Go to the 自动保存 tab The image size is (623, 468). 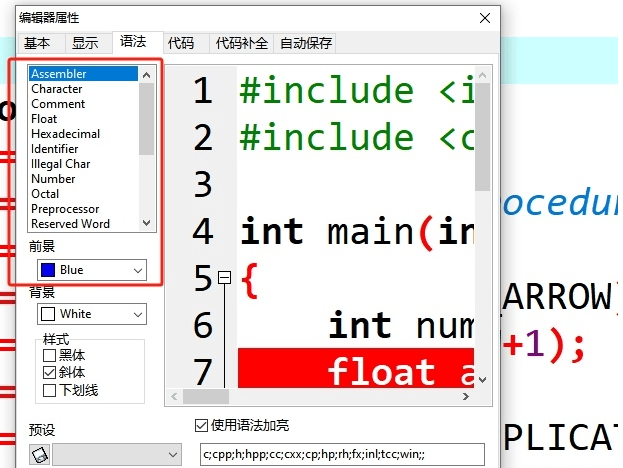tap(305, 43)
